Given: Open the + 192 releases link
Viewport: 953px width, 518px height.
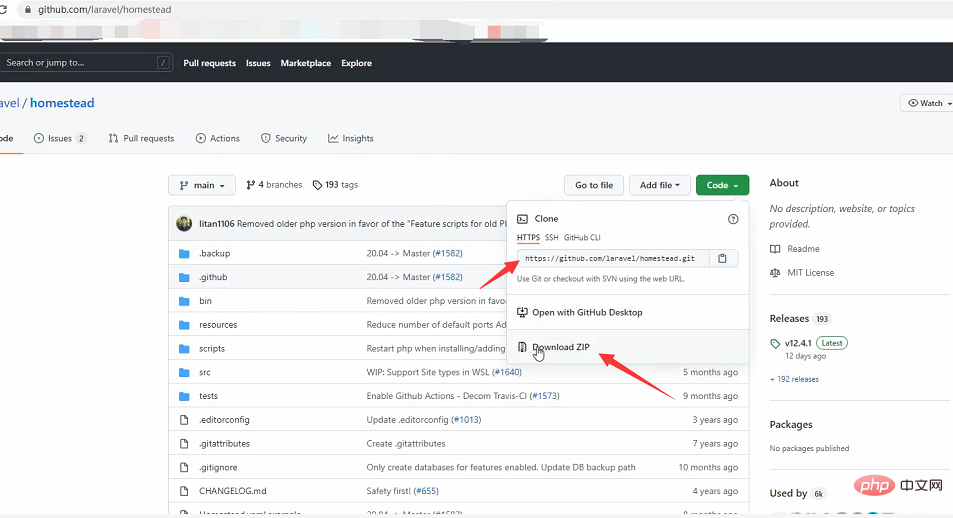Looking at the screenshot, I should click(794, 379).
